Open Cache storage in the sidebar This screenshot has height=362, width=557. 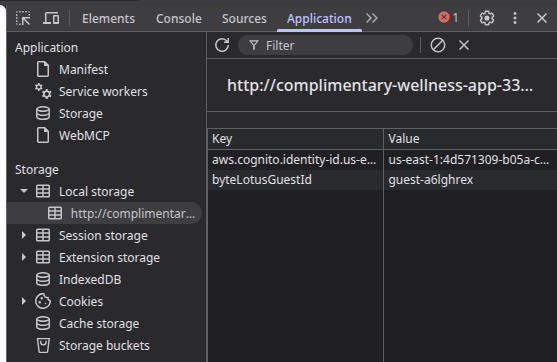pyautogui.click(x=99, y=324)
